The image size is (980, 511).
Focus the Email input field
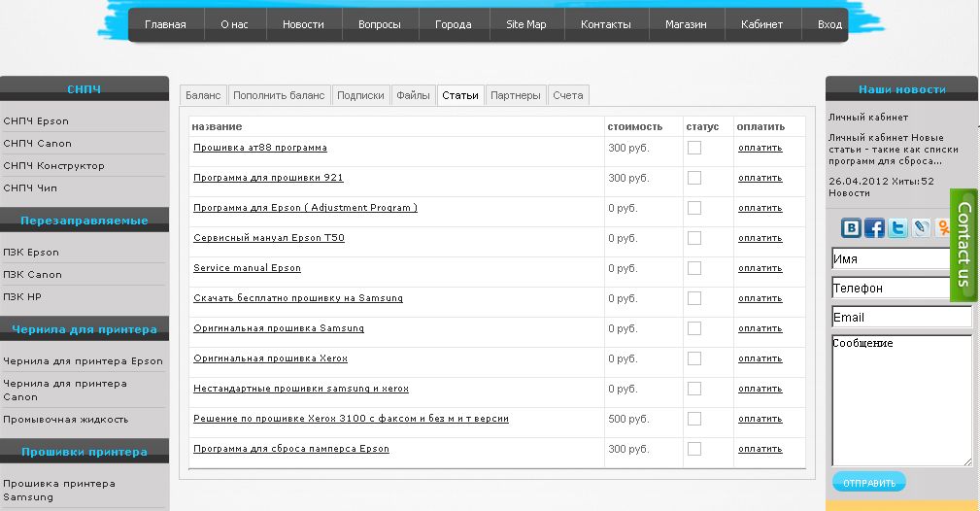pyautogui.click(x=902, y=317)
